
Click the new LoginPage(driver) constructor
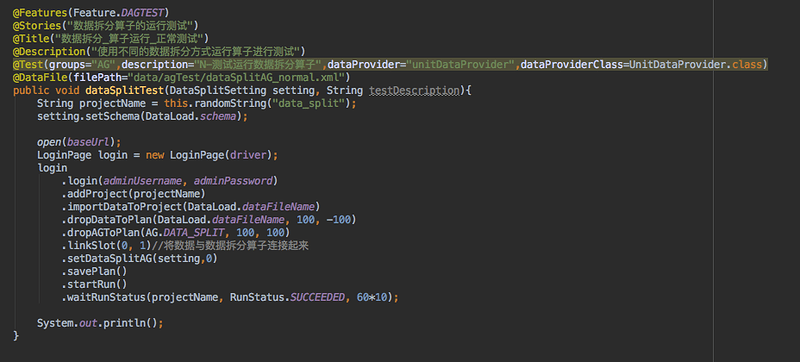click(211, 155)
